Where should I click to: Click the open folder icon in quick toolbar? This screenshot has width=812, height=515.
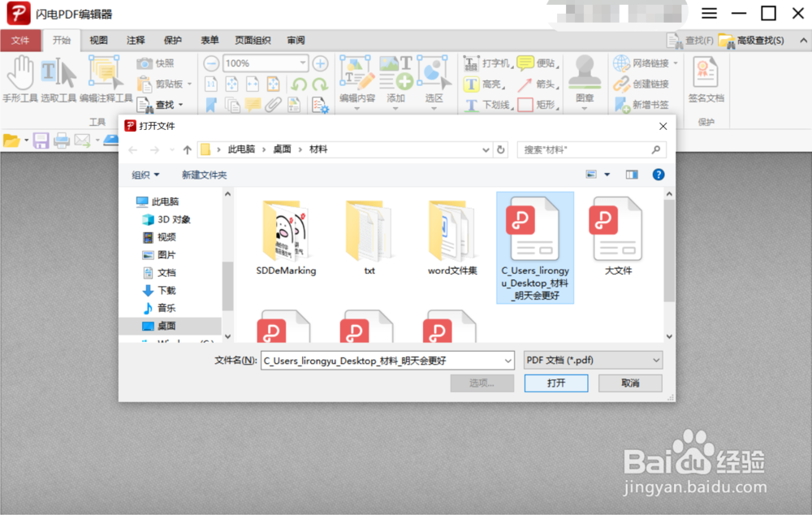pyautogui.click(x=11, y=141)
